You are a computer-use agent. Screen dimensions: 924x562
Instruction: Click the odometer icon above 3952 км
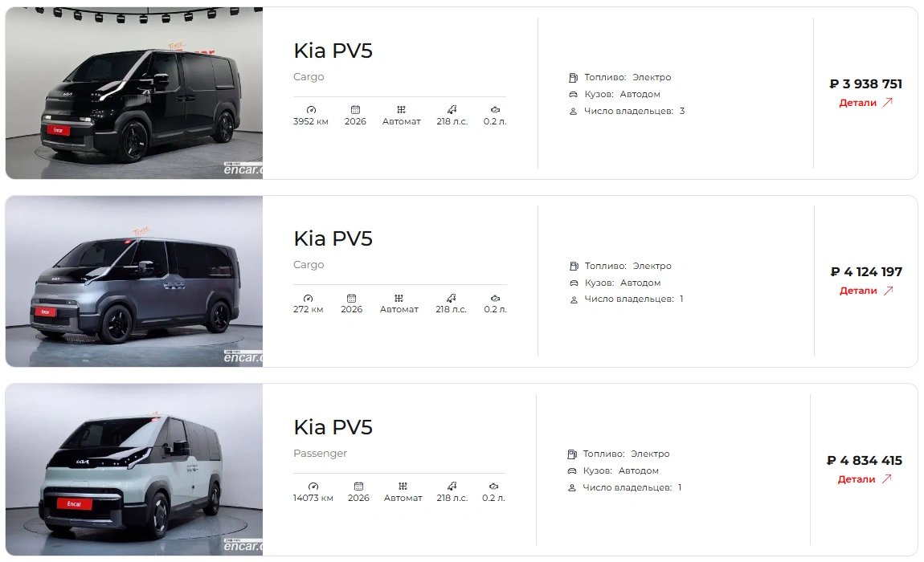click(311, 109)
